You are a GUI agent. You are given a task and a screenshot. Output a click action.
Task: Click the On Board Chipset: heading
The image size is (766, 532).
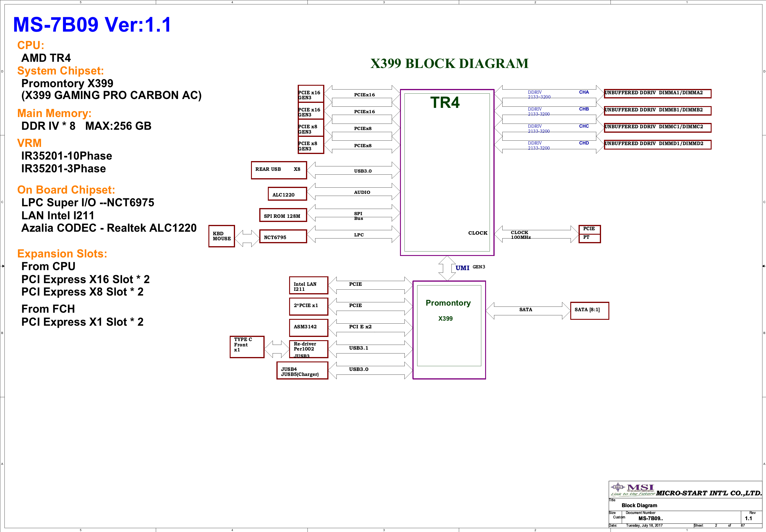coord(66,190)
